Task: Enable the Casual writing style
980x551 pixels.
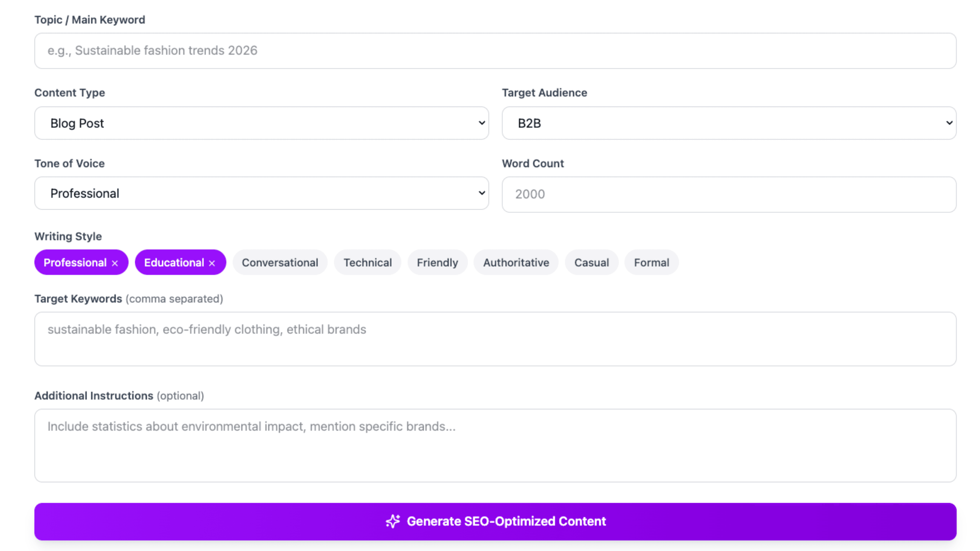Action: click(592, 262)
